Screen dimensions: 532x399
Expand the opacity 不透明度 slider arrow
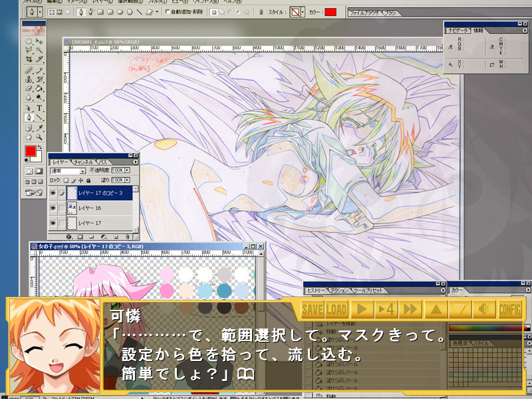click(x=126, y=171)
